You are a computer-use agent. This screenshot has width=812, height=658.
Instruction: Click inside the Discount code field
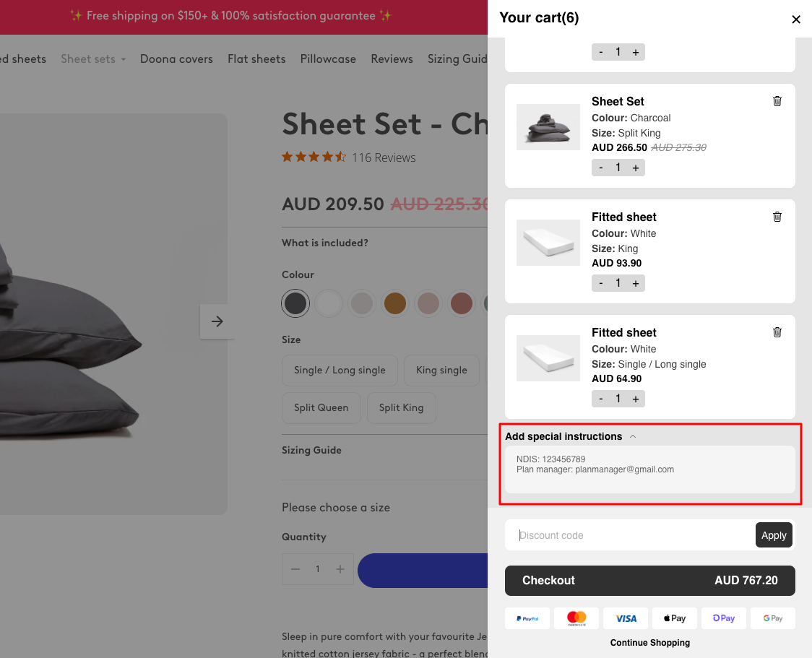click(x=629, y=534)
